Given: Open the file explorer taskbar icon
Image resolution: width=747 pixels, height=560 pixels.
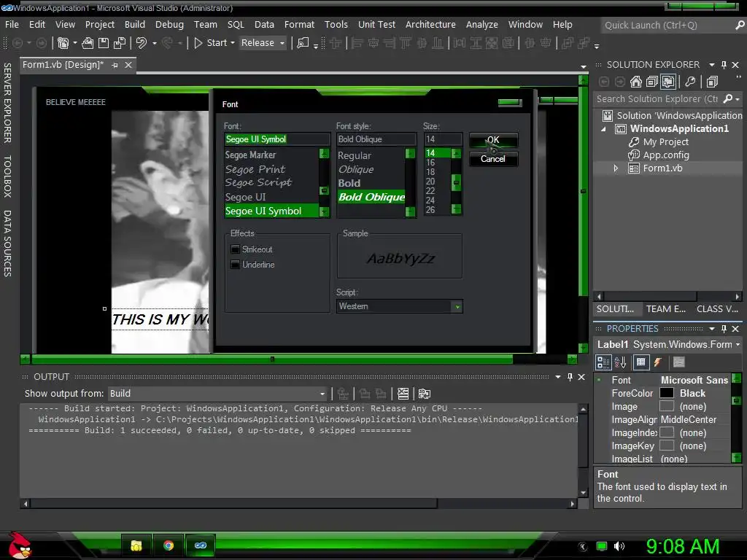Looking at the screenshot, I should click(136, 545).
